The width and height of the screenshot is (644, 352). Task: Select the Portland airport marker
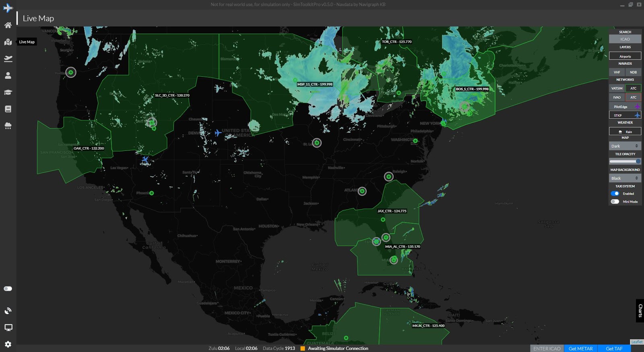click(x=71, y=72)
